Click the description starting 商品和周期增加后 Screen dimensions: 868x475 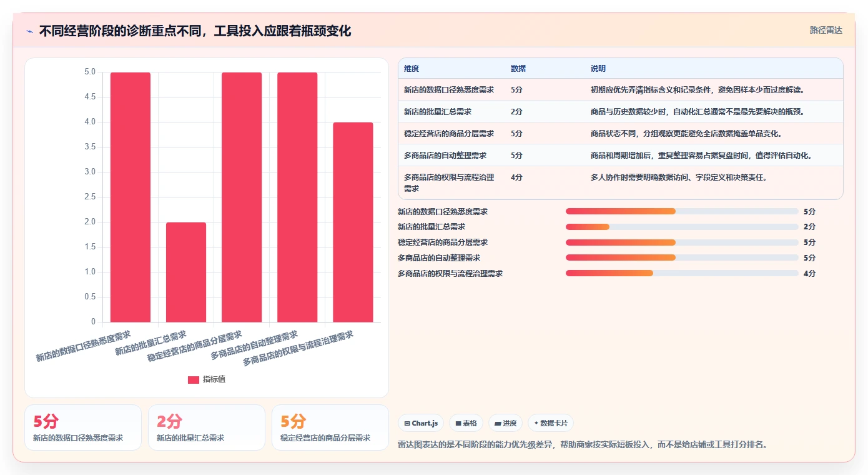(x=701, y=156)
